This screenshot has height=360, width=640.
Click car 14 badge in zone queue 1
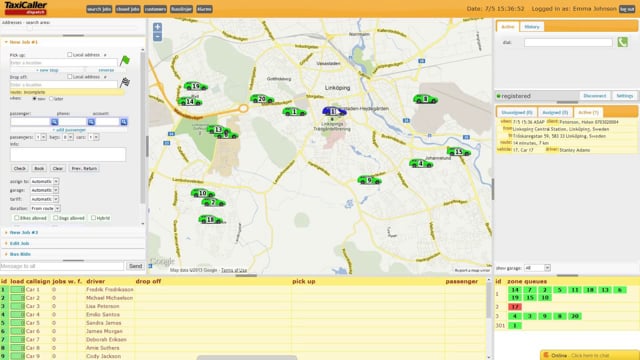click(515, 290)
